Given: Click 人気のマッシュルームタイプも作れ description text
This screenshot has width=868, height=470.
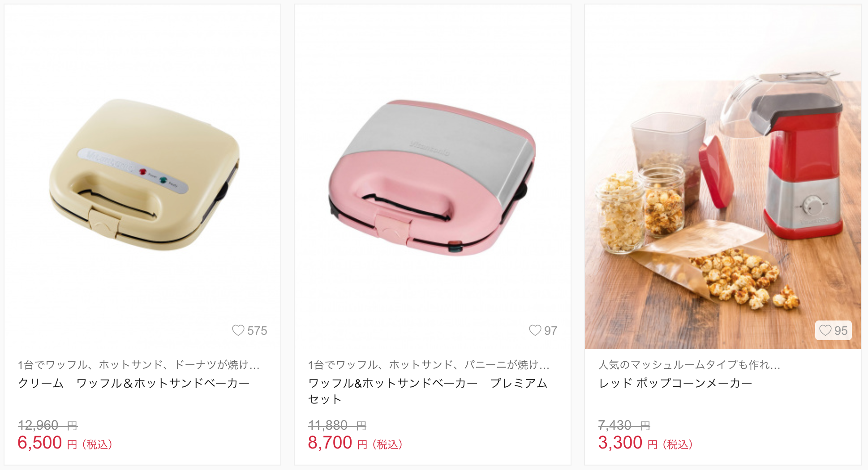Looking at the screenshot, I should (689, 365).
